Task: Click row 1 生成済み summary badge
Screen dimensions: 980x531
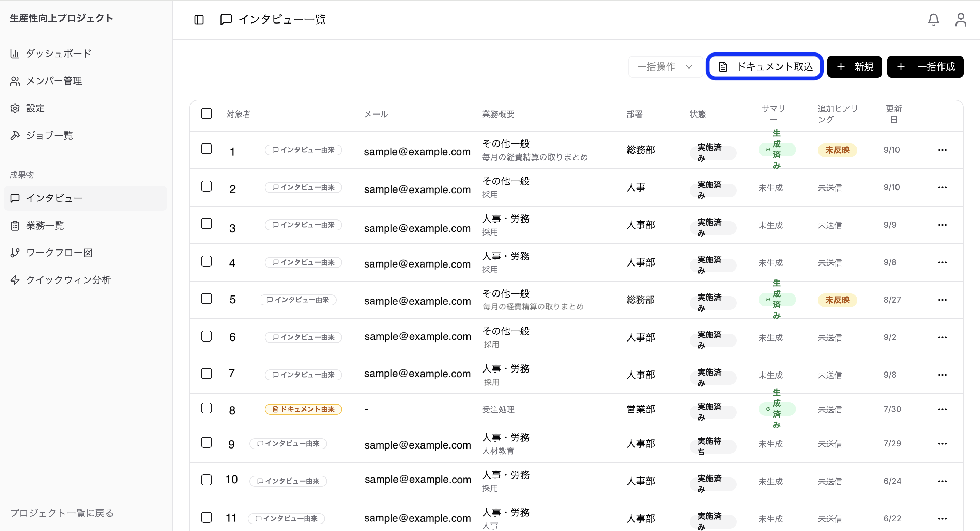Action: [x=777, y=150]
